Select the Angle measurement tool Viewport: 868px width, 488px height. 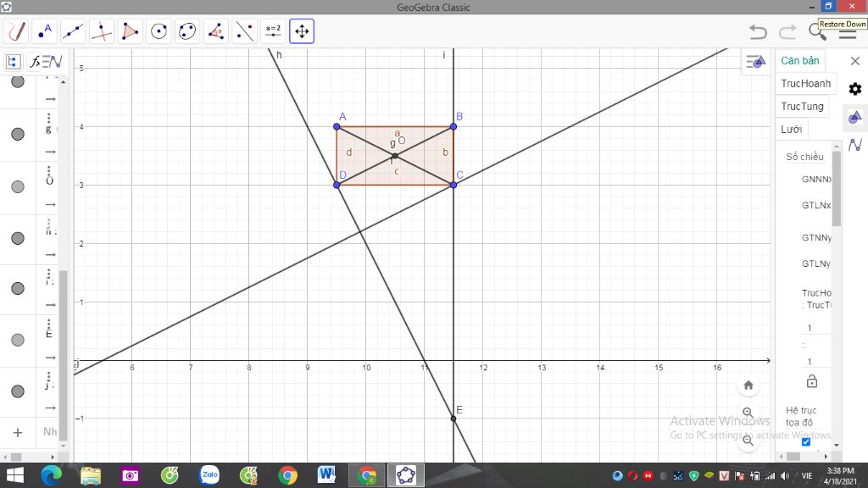tap(216, 31)
